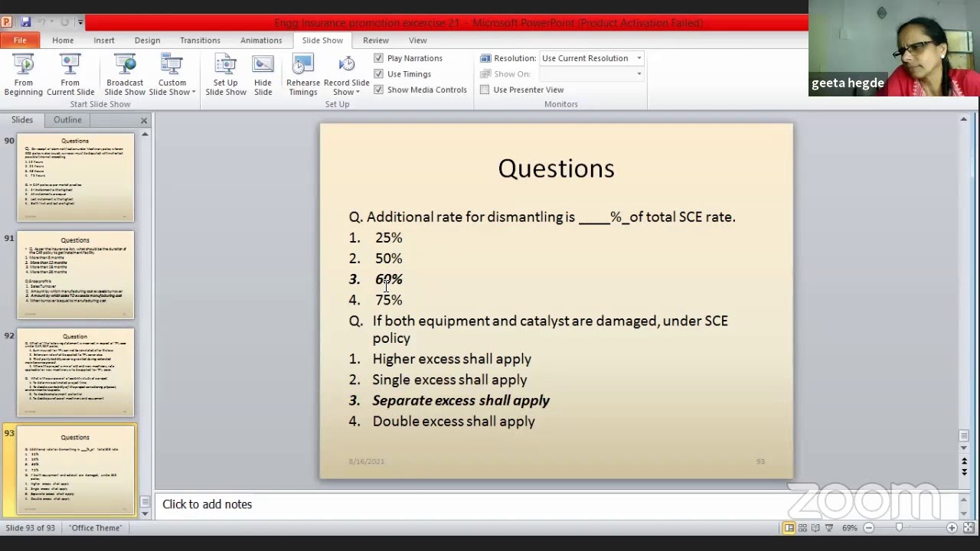The height and width of the screenshot is (551, 980).
Task: Open Broadcast Slide Show
Action: (x=125, y=75)
